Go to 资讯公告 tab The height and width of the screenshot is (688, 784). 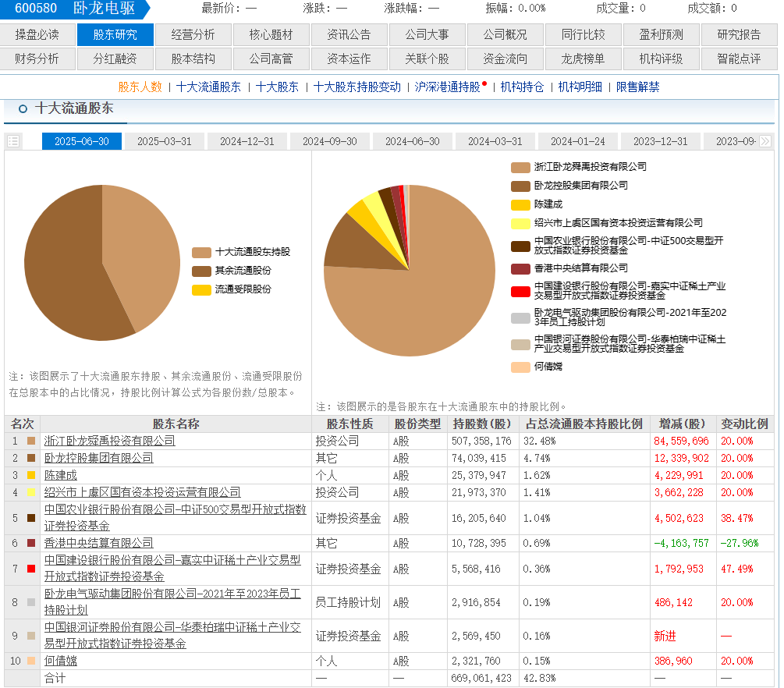(x=349, y=34)
